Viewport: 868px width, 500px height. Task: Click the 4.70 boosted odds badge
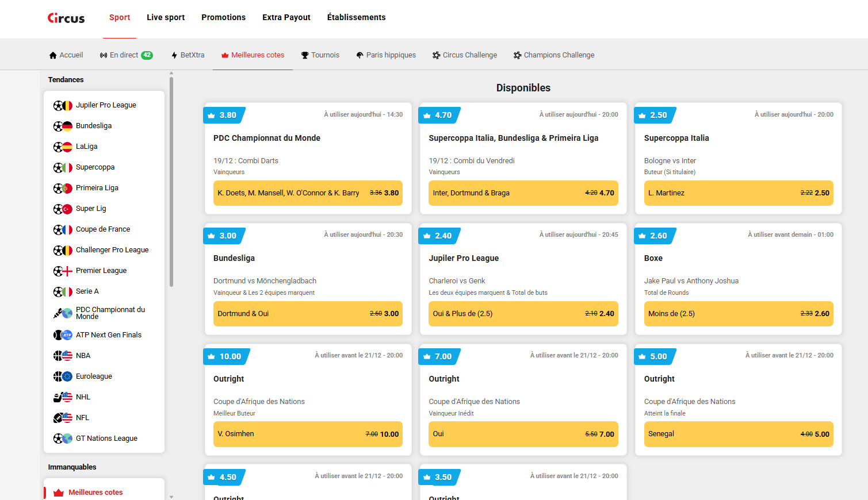tap(440, 115)
